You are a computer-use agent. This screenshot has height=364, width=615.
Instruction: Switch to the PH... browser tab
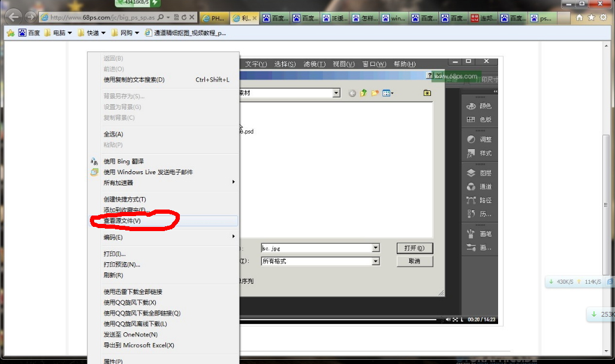[x=214, y=18]
